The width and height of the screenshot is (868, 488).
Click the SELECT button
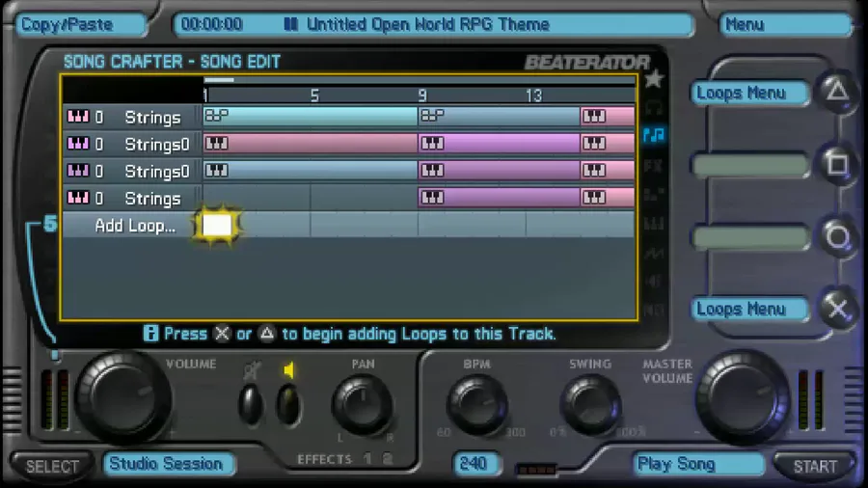[x=52, y=466]
